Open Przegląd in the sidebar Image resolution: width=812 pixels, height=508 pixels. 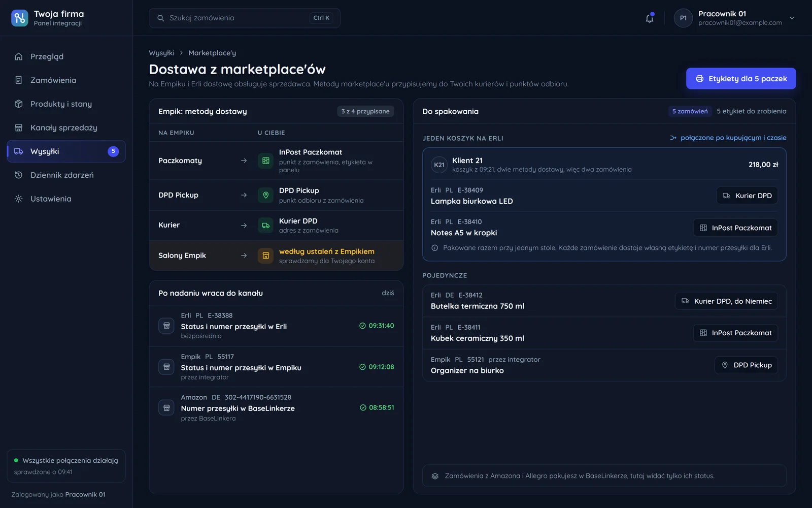point(66,56)
